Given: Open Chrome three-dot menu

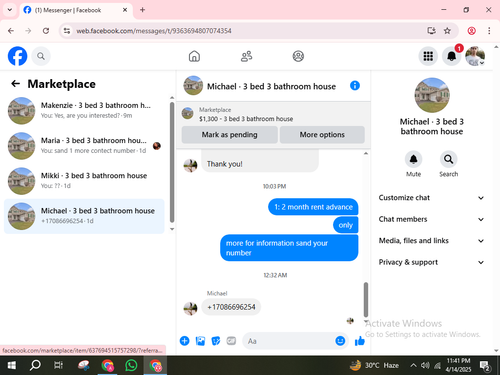Looking at the screenshot, I should point(489,31).
